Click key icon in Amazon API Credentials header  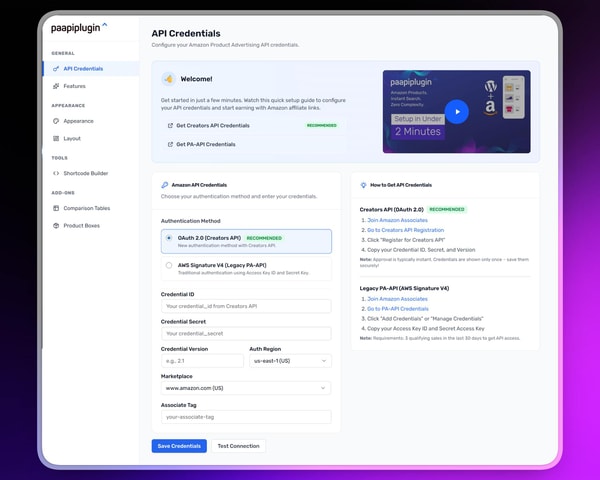pyautogui.click(x=165, y=185)
